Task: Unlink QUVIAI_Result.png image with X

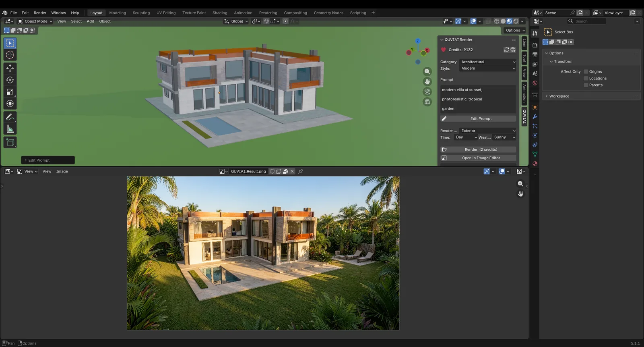Action: coord(292,171)
